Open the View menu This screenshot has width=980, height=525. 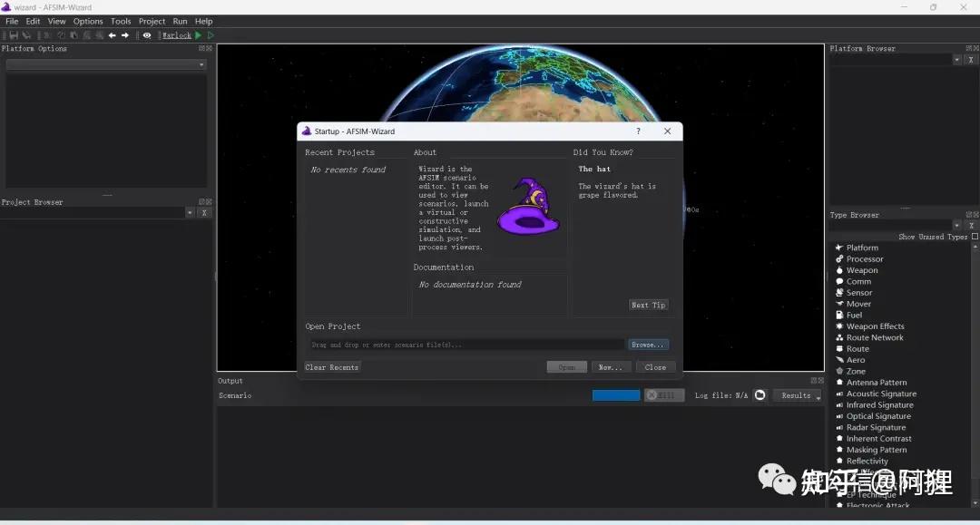(57, 21)
